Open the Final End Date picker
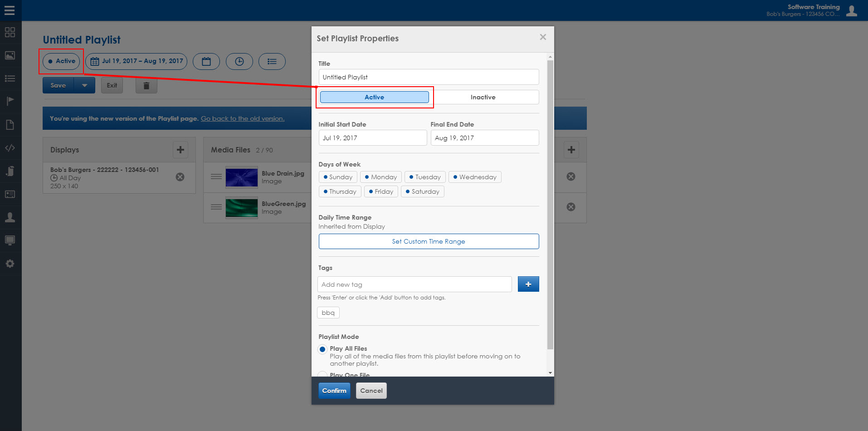This screenshot has height=431, width=868. point(484,138)
